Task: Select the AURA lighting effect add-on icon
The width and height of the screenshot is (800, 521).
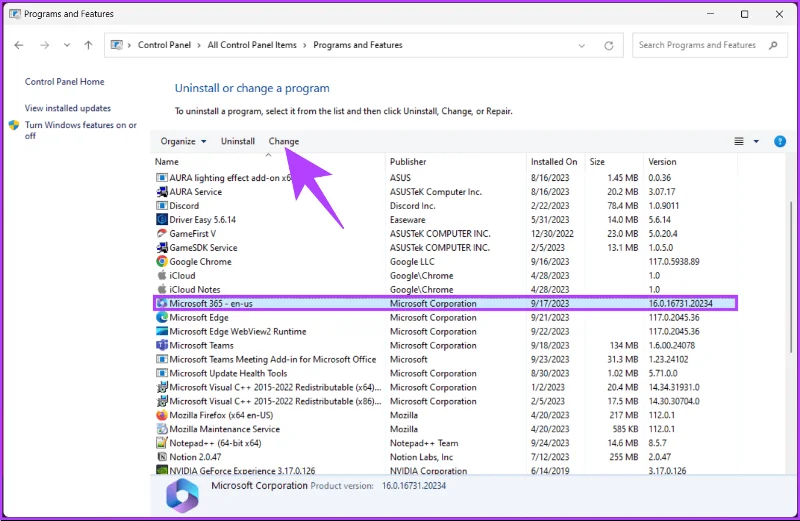Action: click(x=162, y=178)
